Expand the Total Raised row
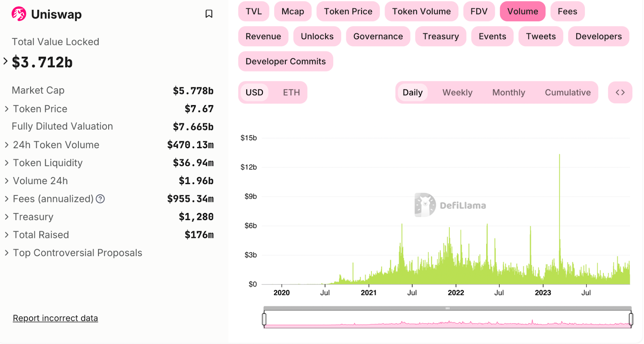Viewport: 644px width, 344px height. [x=6, y=235]
